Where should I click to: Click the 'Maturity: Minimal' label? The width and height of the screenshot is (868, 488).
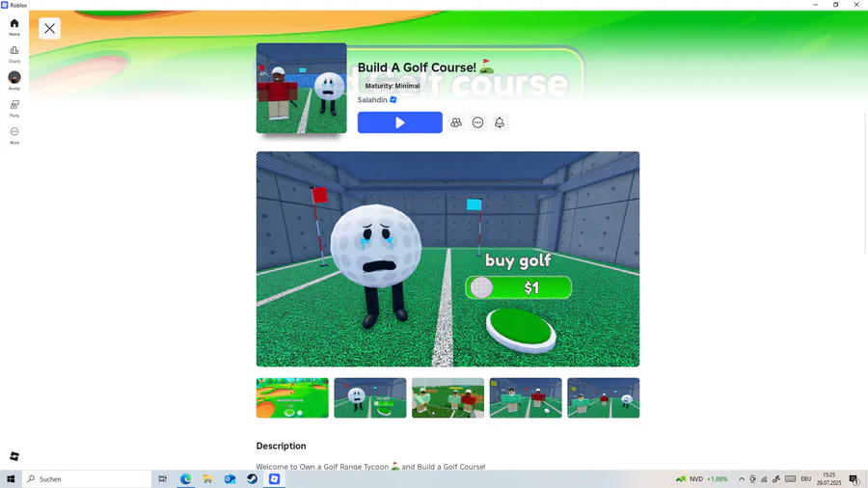(x=392, y=86)
